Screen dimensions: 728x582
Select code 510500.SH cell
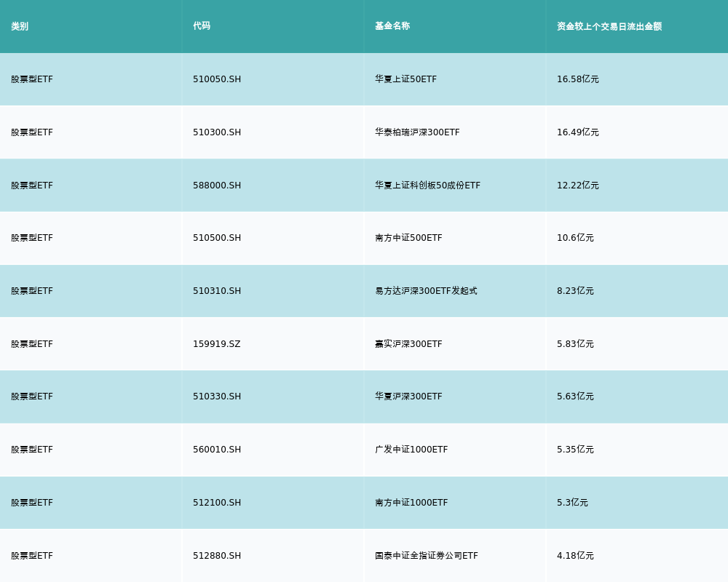[x=217, y=238]
